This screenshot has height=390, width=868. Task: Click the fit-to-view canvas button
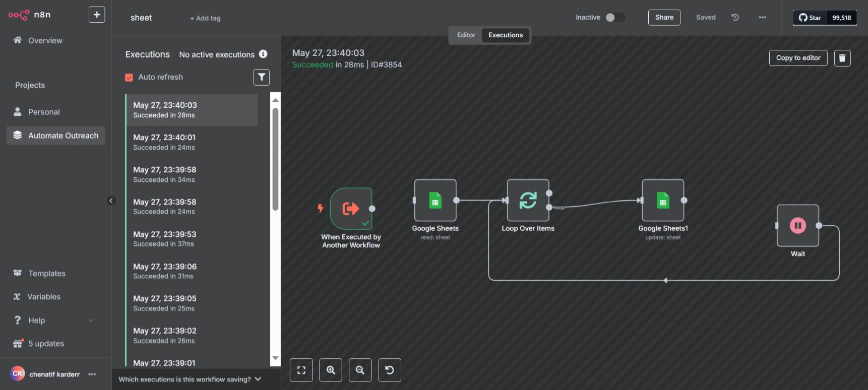point(301,370)
